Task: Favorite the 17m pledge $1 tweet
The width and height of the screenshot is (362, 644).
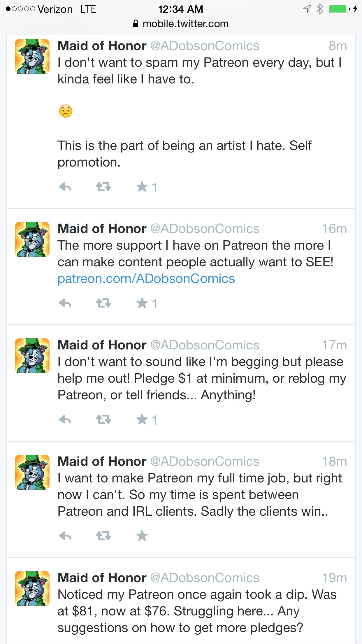Action: [x=142, y=420]
